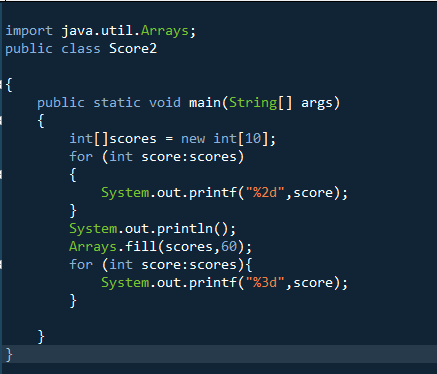Click the array size '10'
Viewport: 437px width, 374px height.
point(253,139)
